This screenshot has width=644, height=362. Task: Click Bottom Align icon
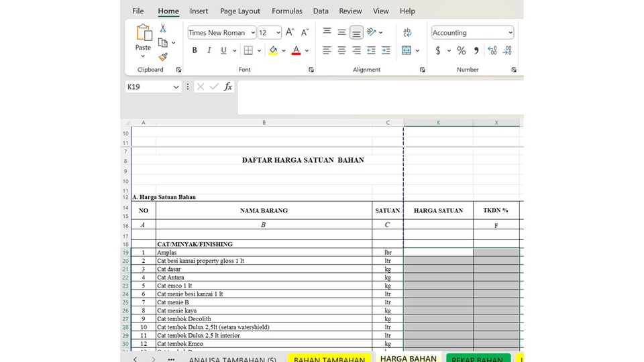click(356, 32)
